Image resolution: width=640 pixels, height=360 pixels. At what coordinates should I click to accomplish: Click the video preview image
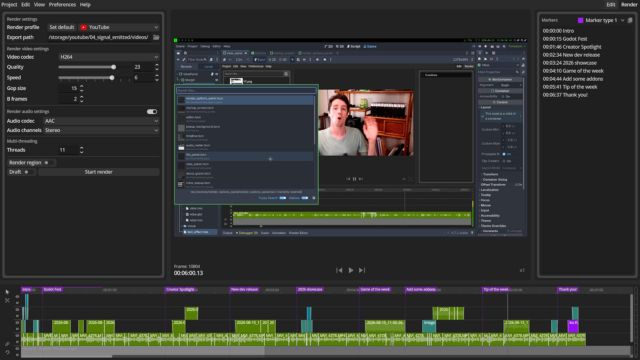(x=351, y=138)
